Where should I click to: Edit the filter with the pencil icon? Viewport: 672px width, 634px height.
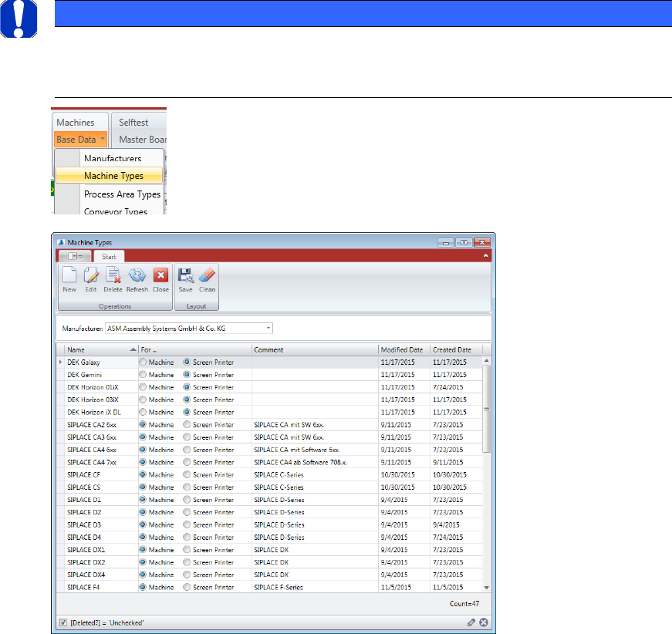point(471,622)
